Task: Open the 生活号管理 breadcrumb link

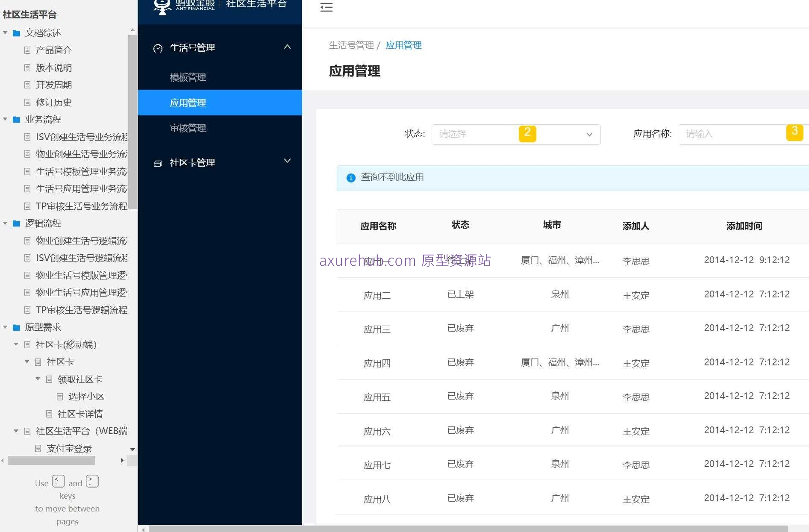Action: (352, 45)
